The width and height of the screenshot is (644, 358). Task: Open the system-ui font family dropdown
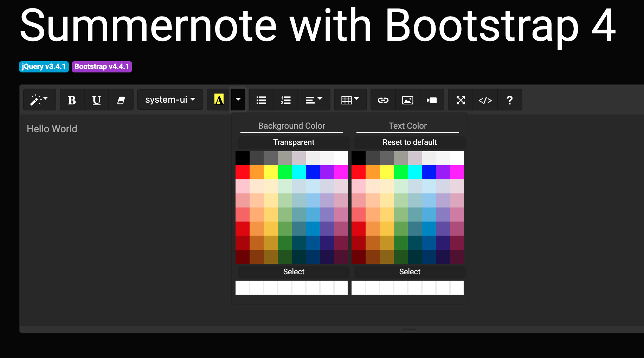pyautogui.click(x=170, y=100)
